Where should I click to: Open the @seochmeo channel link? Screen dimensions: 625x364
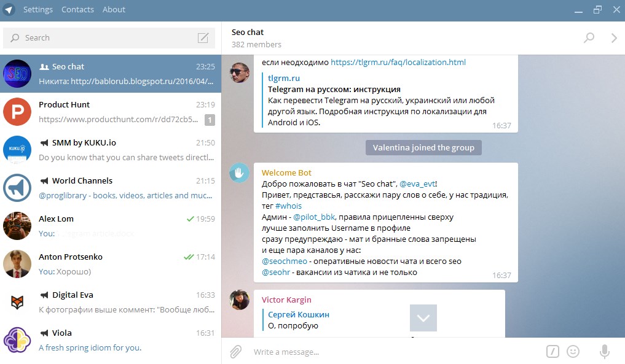click(x=285, y=261)
